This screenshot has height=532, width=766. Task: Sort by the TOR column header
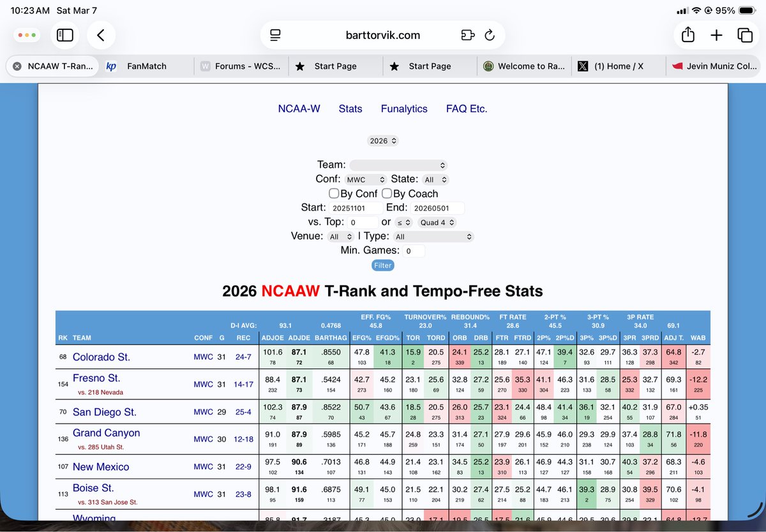tap(413, 338)
